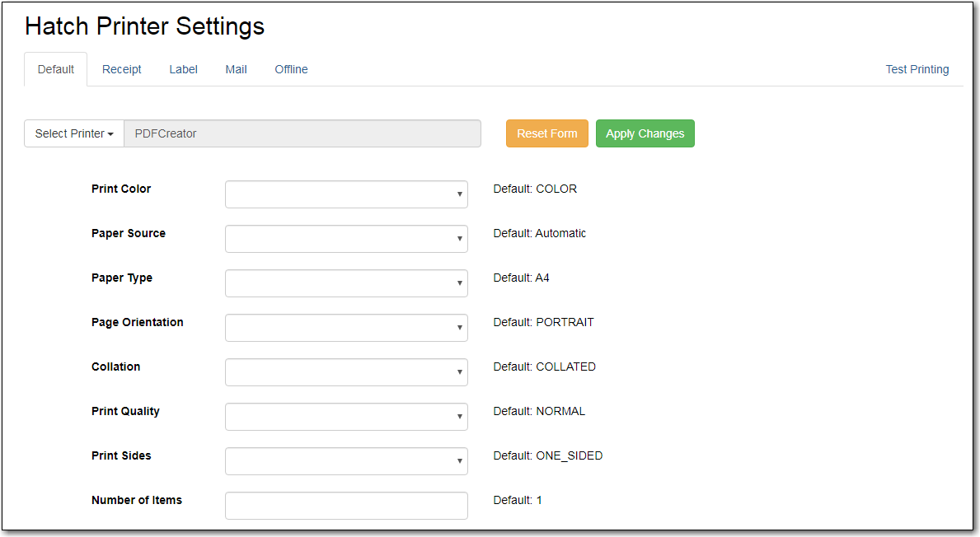
Task: Click the PDFCreator printer name field
Action: point(302,133)
